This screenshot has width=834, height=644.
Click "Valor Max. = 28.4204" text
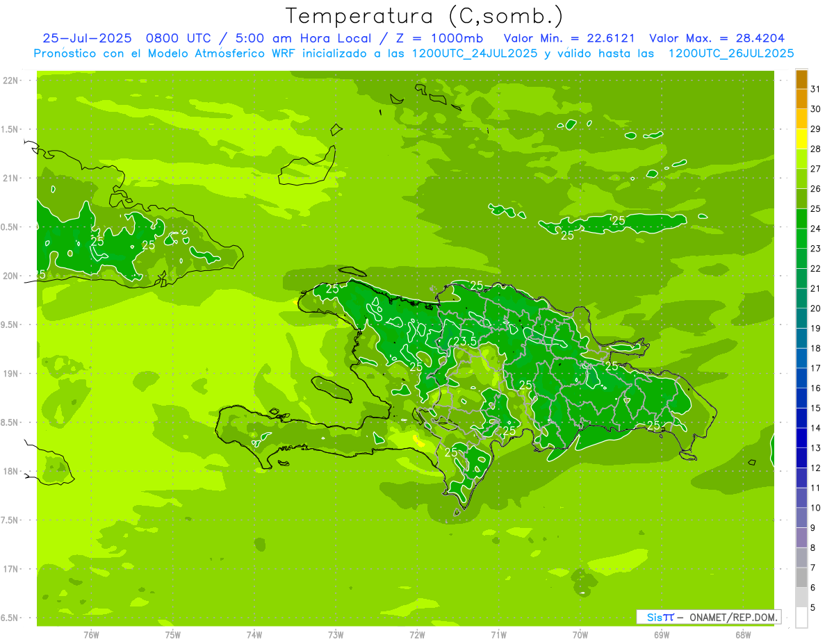tap(717, 38)
